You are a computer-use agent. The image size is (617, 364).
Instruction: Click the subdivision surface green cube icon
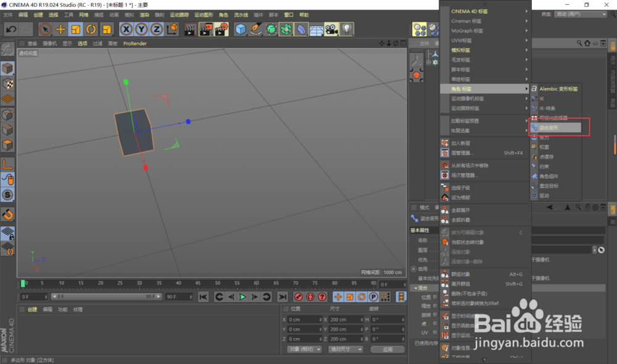click(271, 29)
